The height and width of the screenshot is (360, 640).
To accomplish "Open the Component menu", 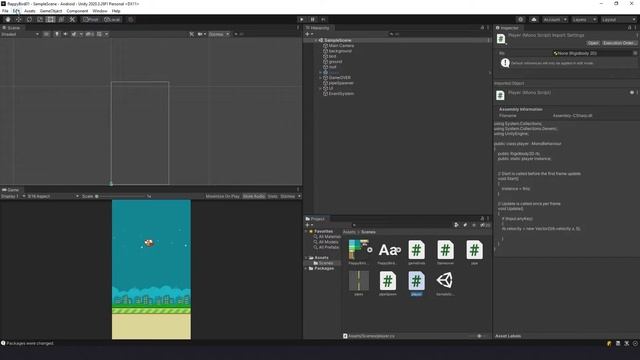I will click(77, 11).
